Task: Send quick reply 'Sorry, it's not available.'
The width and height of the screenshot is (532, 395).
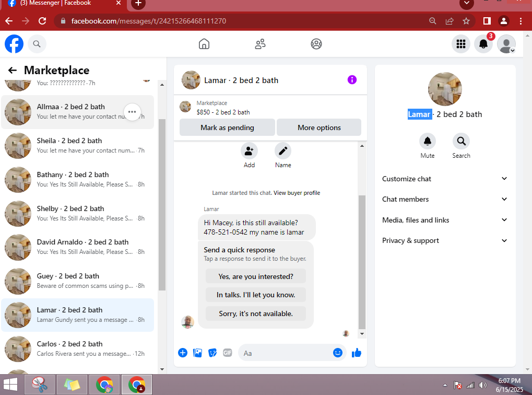Action: tap(255, 313)
